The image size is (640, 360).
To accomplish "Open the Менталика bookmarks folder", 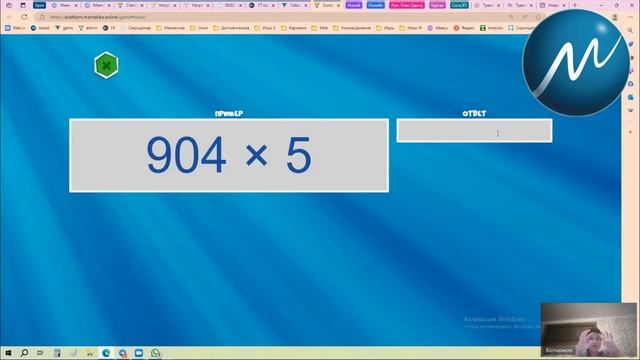I will tap(171, 28).
